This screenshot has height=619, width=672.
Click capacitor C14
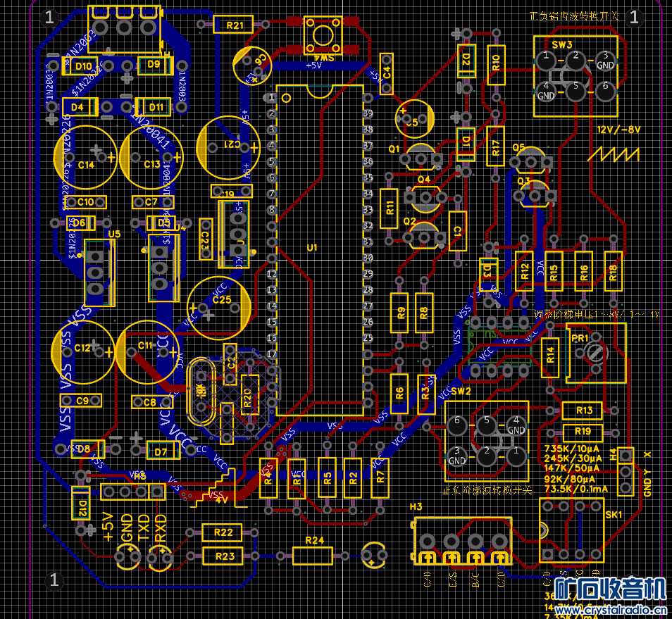coord(85,157)
